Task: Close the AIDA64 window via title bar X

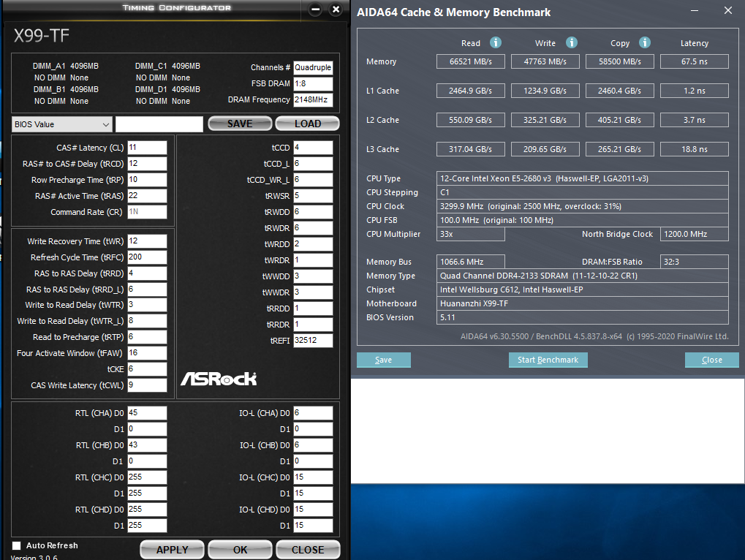Action: [x=728, y=10]
